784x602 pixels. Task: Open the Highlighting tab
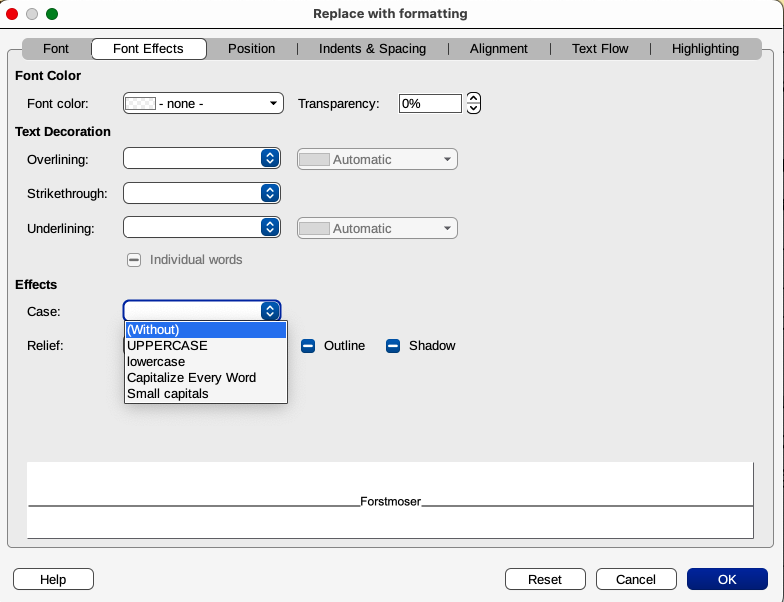[x=705, y=48]
